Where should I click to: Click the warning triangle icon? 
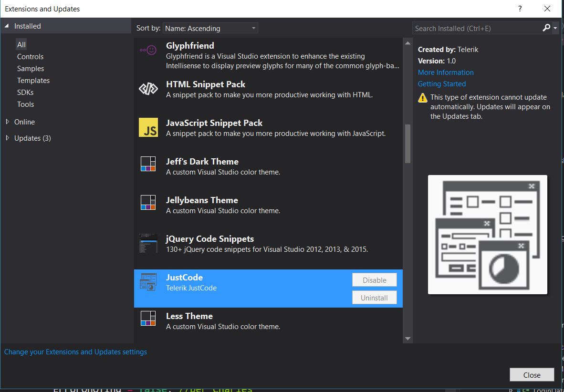point(423,98)
